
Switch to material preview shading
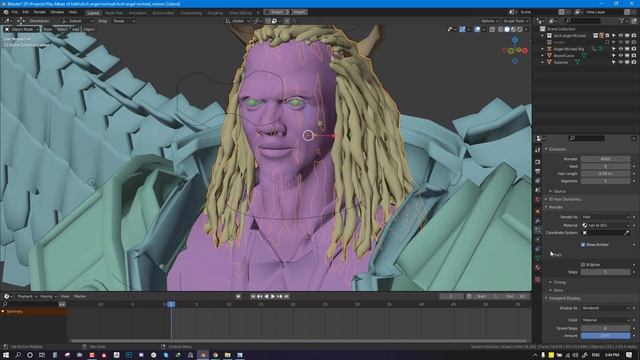(x=513, y=29)
